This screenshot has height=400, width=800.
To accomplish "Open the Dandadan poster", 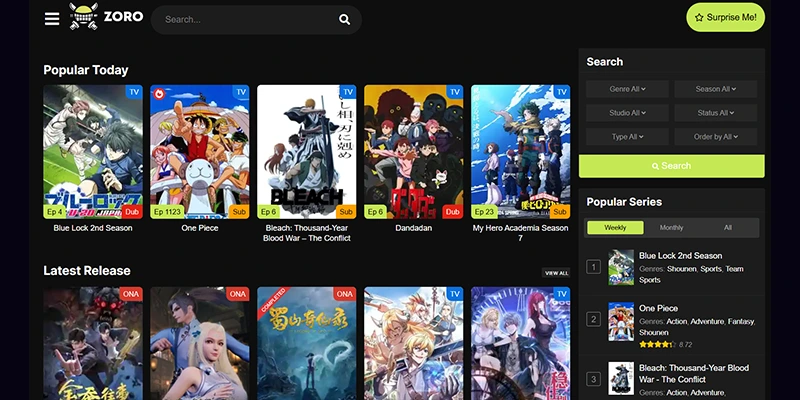I will (414, 152).
